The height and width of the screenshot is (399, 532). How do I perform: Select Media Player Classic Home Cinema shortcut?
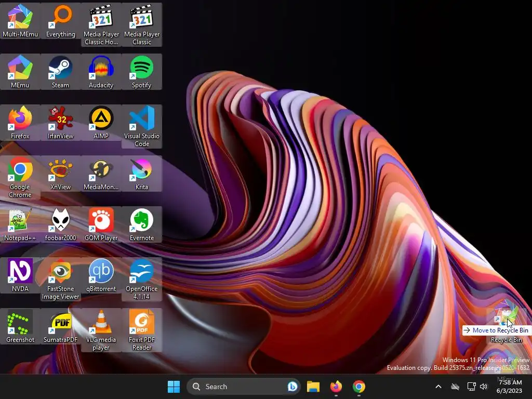pos(101,24)
